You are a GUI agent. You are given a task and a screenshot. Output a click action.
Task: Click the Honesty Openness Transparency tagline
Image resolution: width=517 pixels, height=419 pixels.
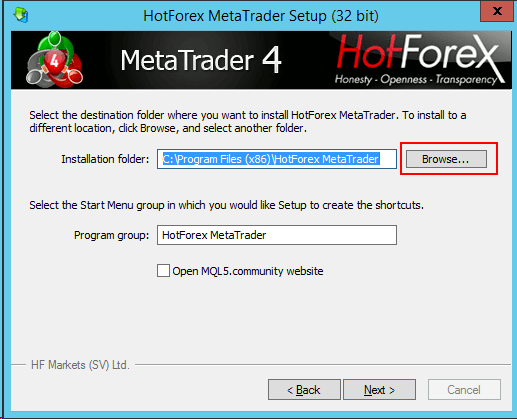[416, 79]
